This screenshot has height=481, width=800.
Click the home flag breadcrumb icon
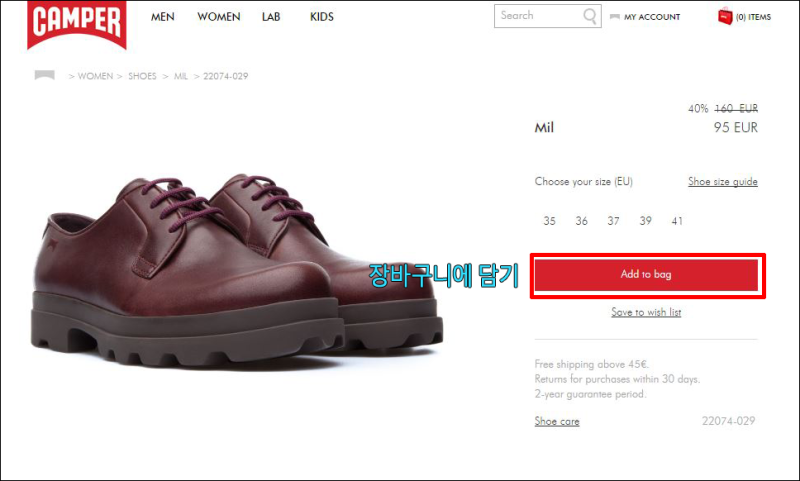tap(44, 75)
